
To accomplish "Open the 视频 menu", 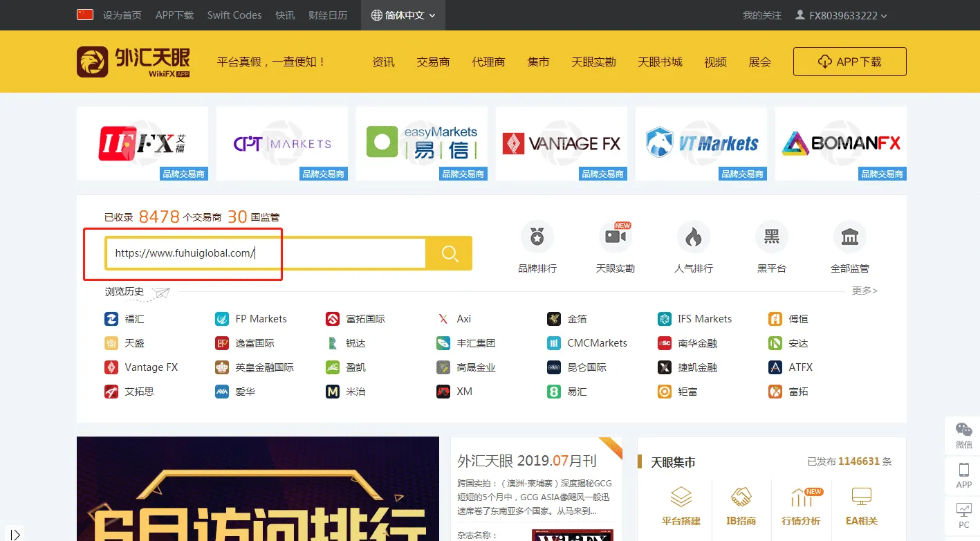I will [x=715, y=62].
